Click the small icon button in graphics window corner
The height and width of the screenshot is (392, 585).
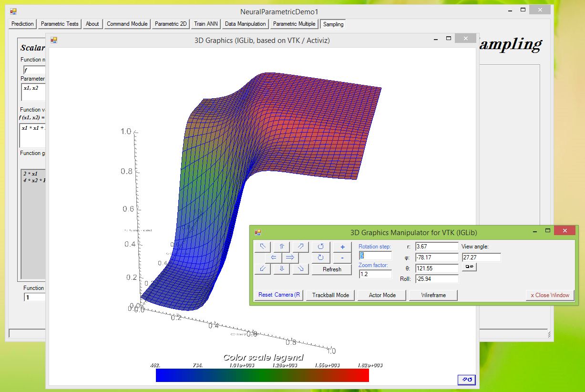[466, 380]
